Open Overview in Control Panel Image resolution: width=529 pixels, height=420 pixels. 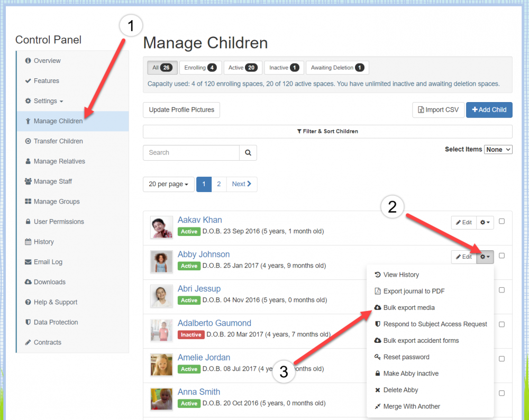[73, 61]
